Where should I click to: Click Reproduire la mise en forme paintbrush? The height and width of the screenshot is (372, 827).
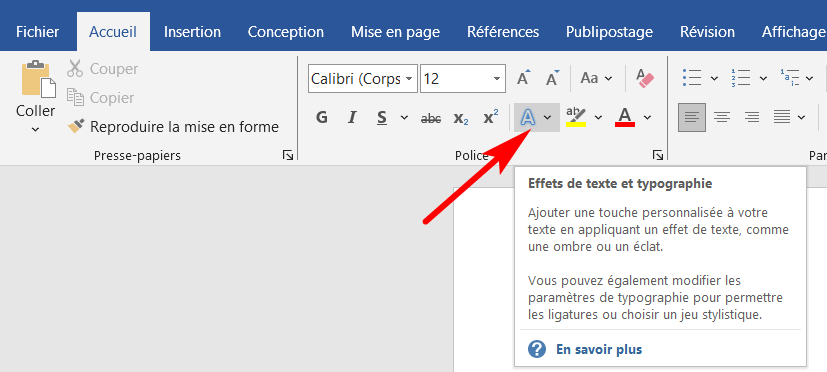click(x=76, y=127)
